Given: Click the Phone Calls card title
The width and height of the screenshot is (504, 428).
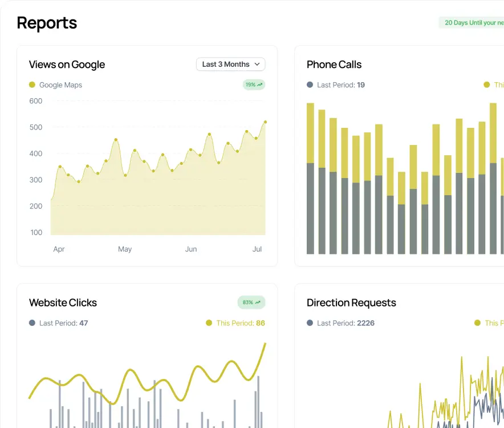Looking at the screenshot, I should tap(334, 64).
